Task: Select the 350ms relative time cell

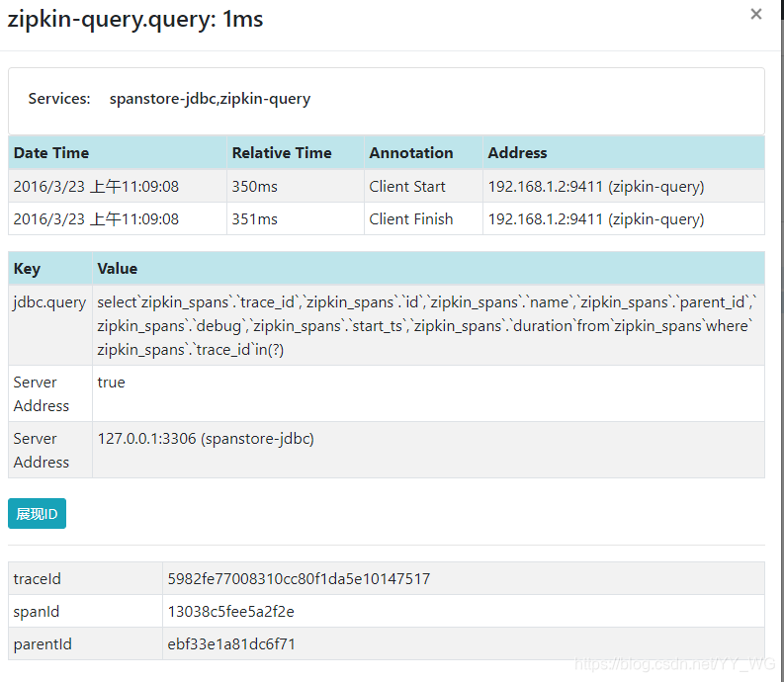Action: [x=296, y=186]
